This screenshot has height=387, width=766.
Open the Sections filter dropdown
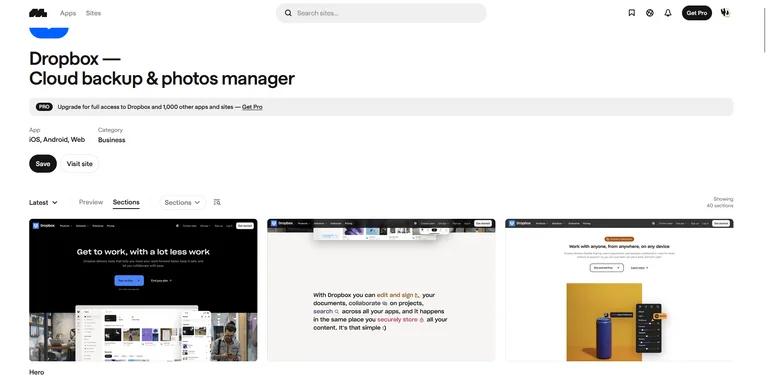tap(183, 202)
